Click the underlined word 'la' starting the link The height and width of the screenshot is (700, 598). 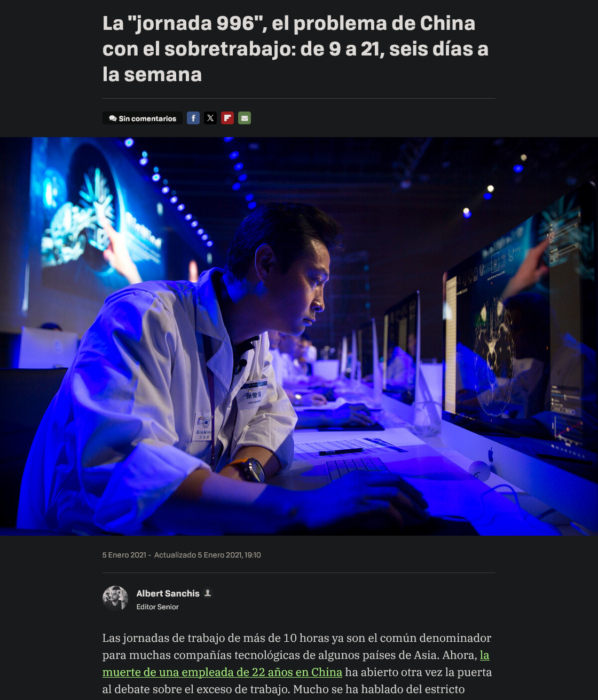point(484,655)
